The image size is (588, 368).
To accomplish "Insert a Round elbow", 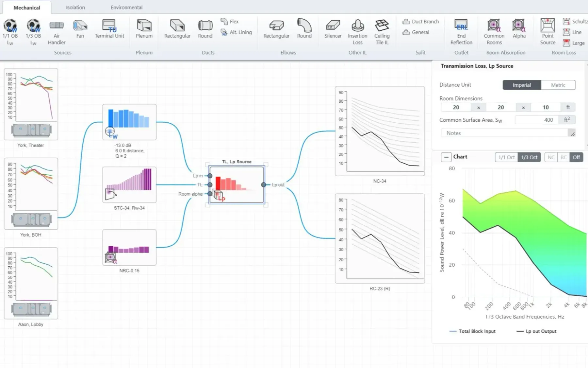I will click(304, 29).
